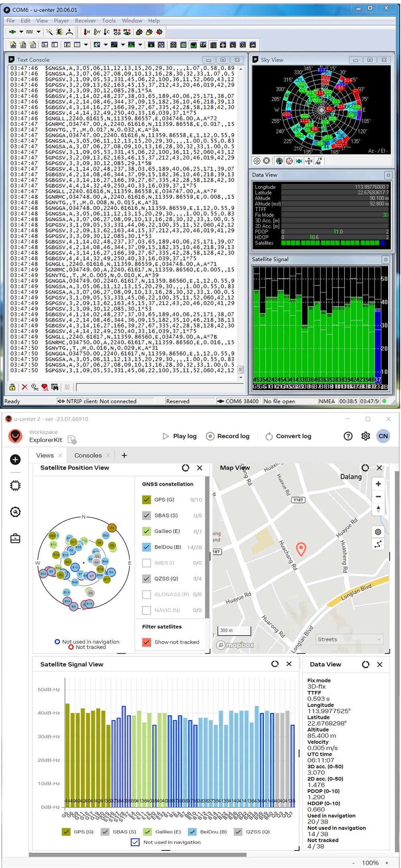
Task: Click the pause button in Text Console toolbar
Action: click(67, 387)
